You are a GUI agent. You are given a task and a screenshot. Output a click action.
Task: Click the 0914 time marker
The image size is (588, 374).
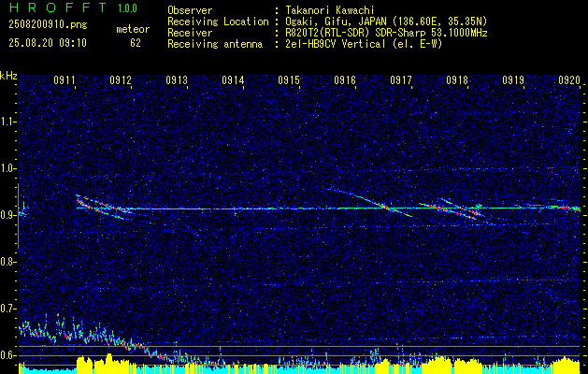[233, 79]
